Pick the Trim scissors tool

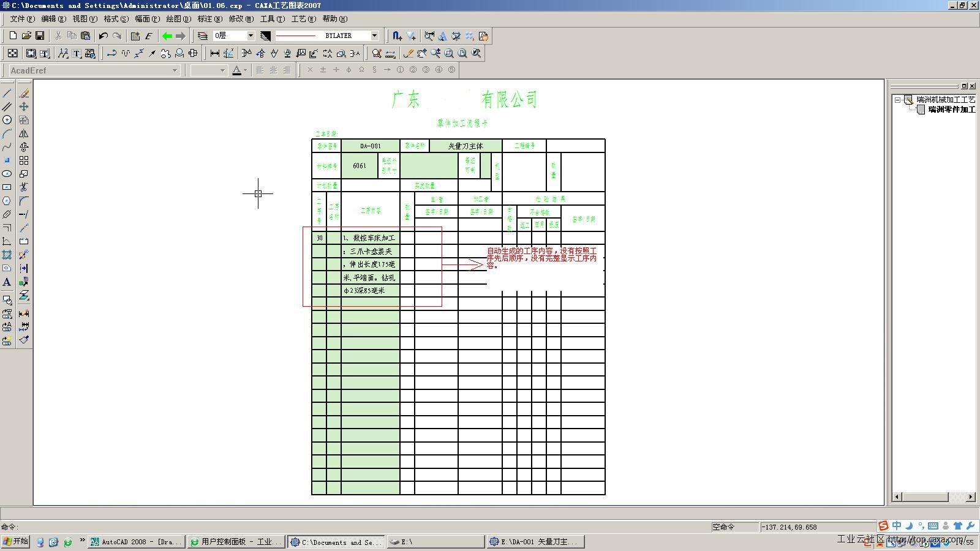tap(24, 187)
